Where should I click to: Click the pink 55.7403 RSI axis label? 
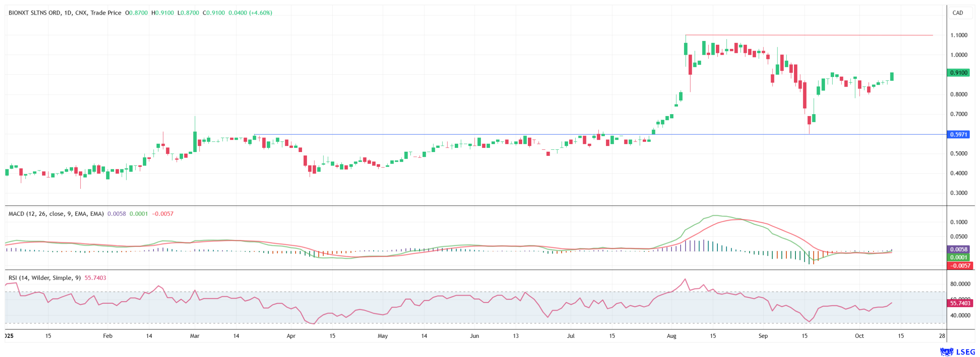point(959,303)
